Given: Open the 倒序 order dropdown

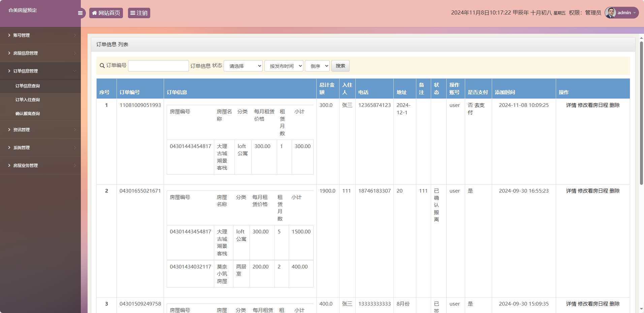Looking at the screenshot, I should pos(317,66).
